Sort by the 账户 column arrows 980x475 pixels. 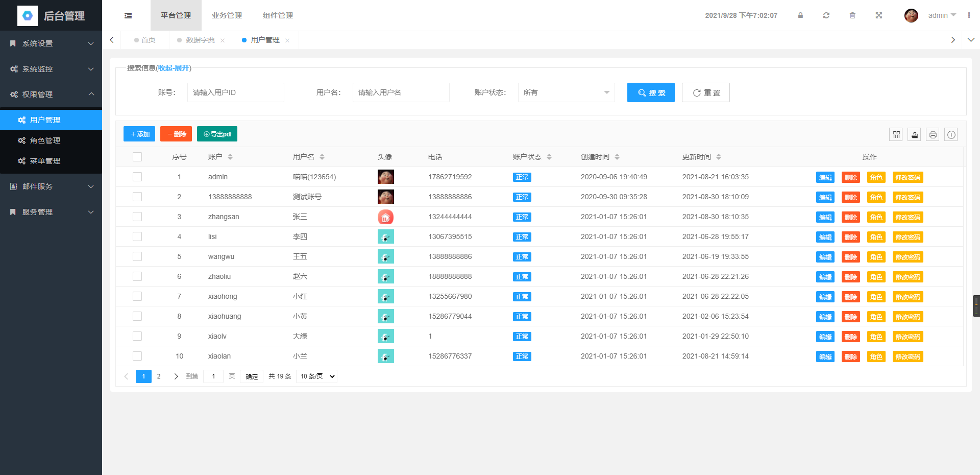(230, 157)
